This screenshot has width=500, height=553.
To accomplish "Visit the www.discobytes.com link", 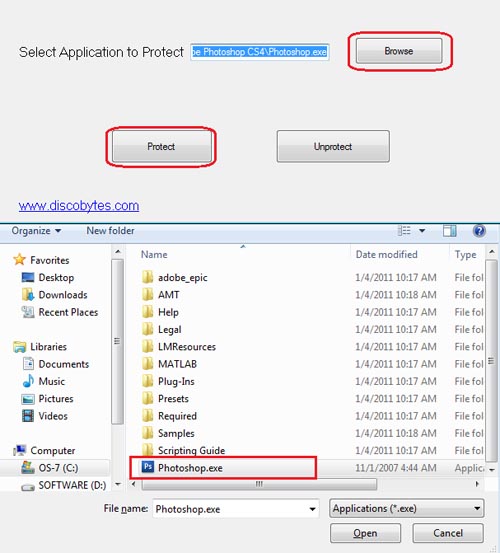I will click(x=79, y=205).
